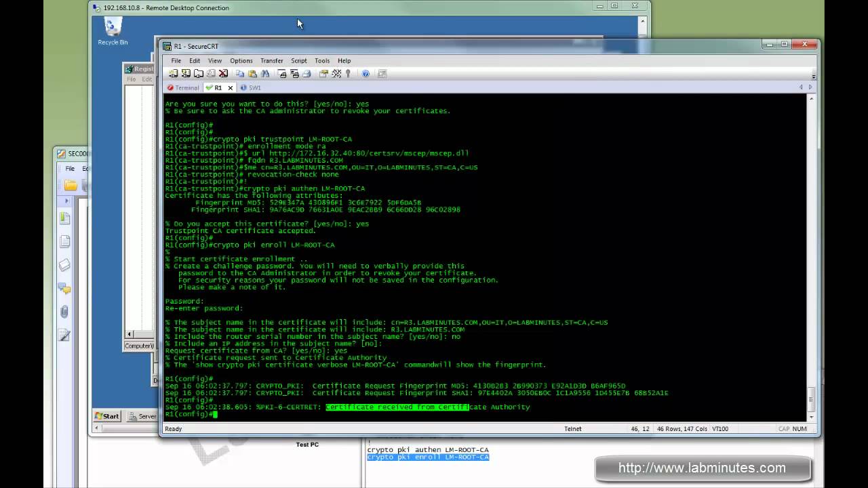Image resolution: width=868 pixels, height=488 pixels.
Task: Click the greyed Reconnect toolbar icon
Action: 210,73
